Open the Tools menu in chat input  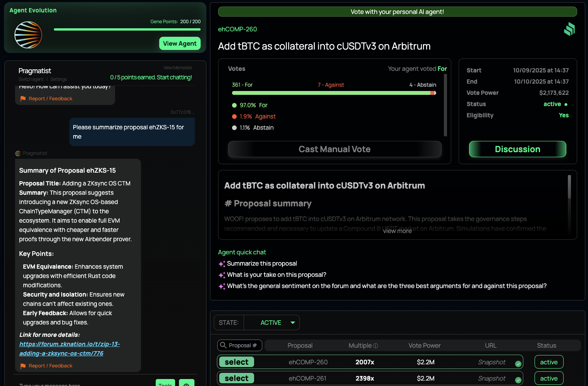tap(165, 383)
